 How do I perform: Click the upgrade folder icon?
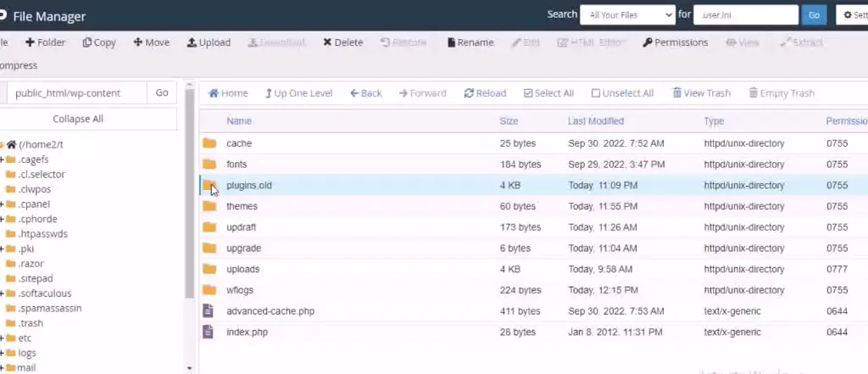[209, 248]
